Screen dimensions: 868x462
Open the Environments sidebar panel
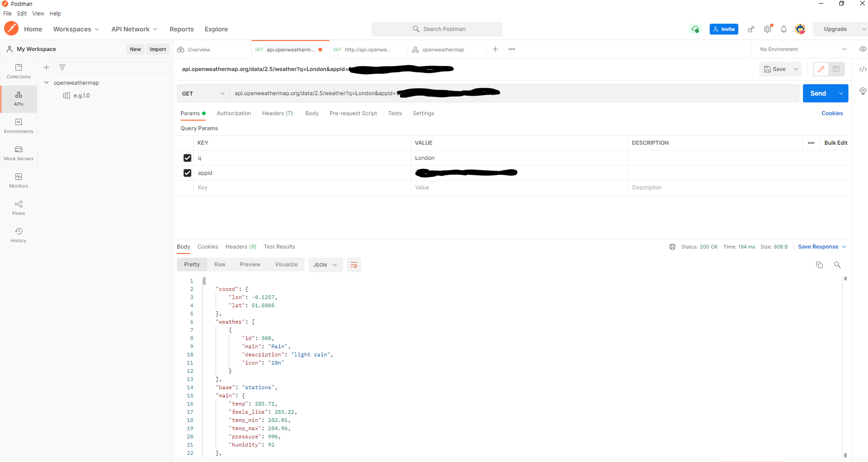[19, 126]
